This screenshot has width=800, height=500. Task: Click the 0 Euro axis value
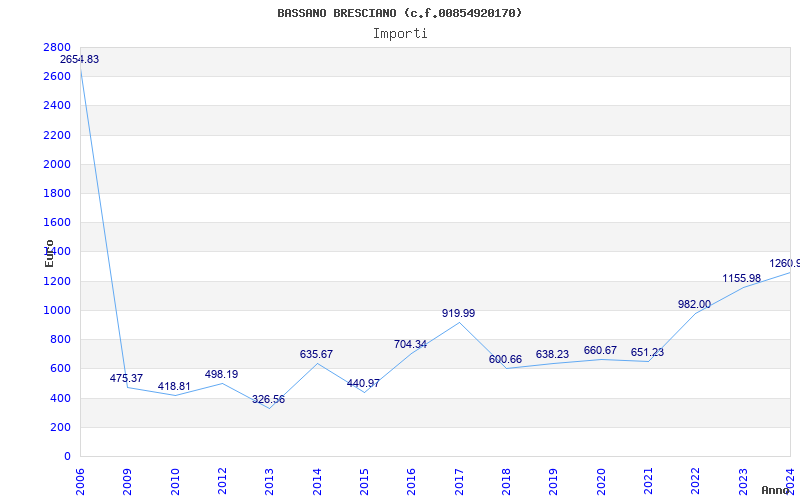(67, 457)
